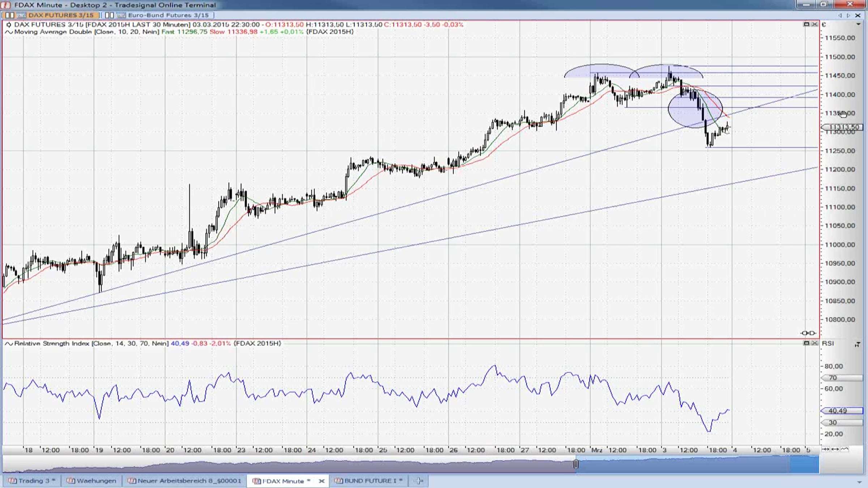This screenshot has height=488, width=868.
Task: Restore down the Tradesignal window
Action: 824,4
